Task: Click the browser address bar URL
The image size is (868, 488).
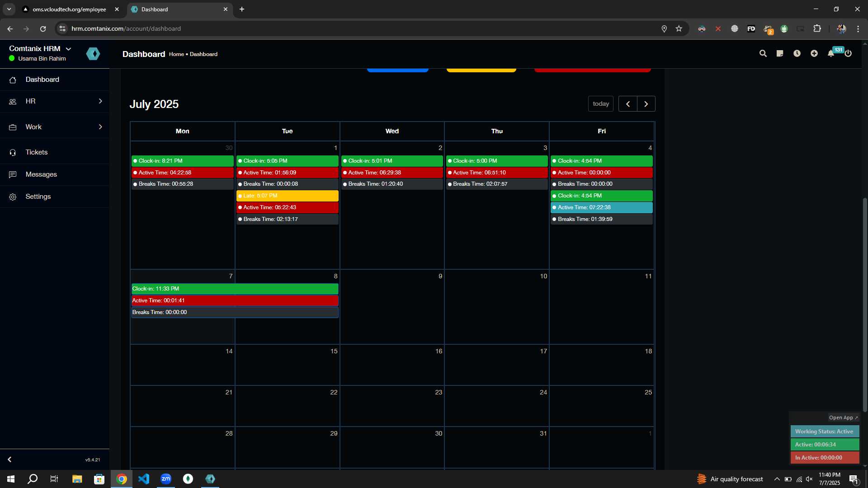Action: (x=126, y=28)
